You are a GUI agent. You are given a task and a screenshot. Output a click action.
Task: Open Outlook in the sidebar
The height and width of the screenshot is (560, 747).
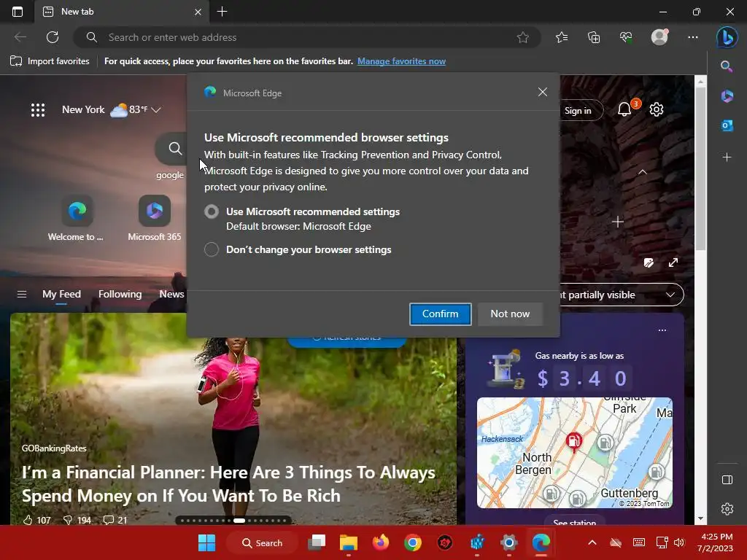coord(727,125)
